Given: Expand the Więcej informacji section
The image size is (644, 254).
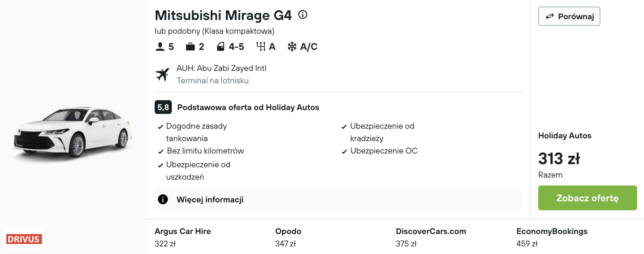Looking at the screenshot, I should pos(338,199).
